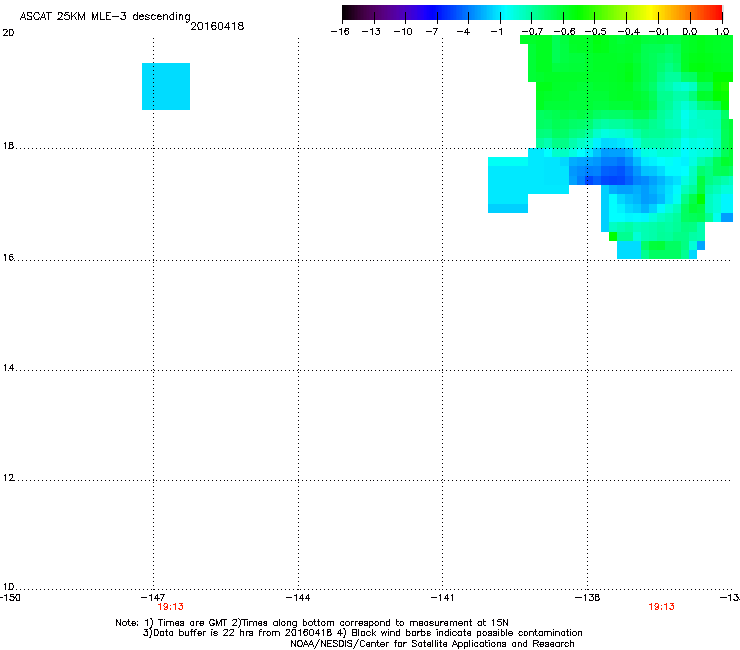Click the longitude axis label -147
This screenshot has height=650, width=740.
tap(153, 598)
